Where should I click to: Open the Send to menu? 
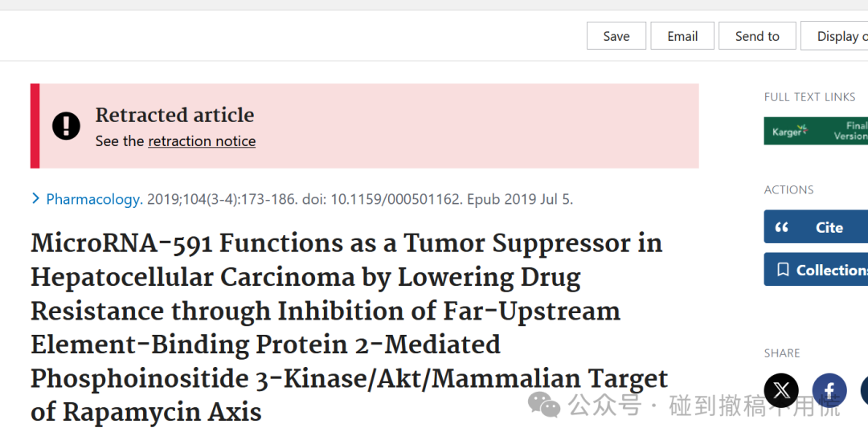pos(757,36)
